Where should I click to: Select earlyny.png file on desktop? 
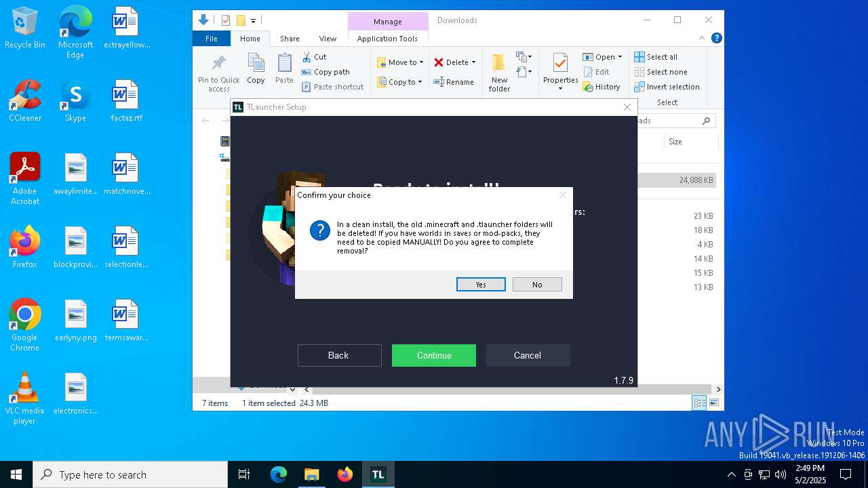[75, 321]
